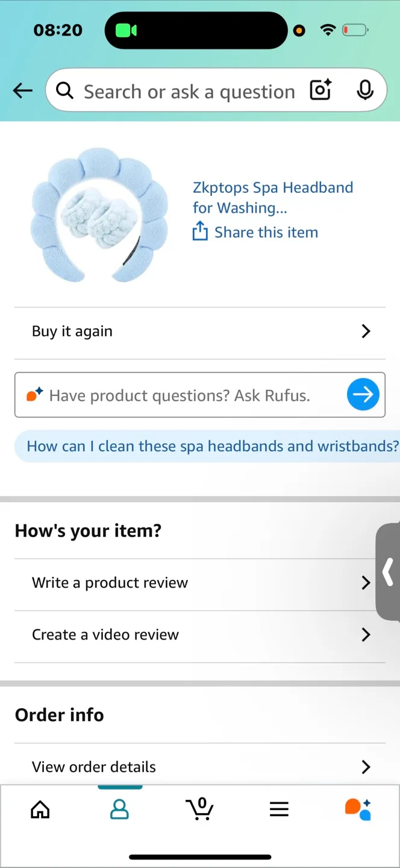Expand View order details chevron

pyautogui.click(x=366, y=767)
